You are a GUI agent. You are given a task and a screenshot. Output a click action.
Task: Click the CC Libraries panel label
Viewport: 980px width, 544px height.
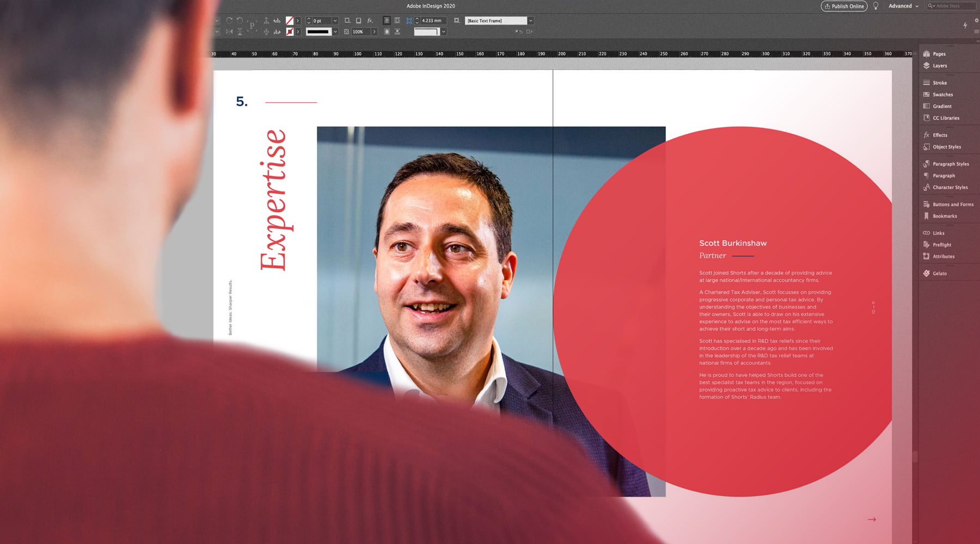click(x=946, y=118)
